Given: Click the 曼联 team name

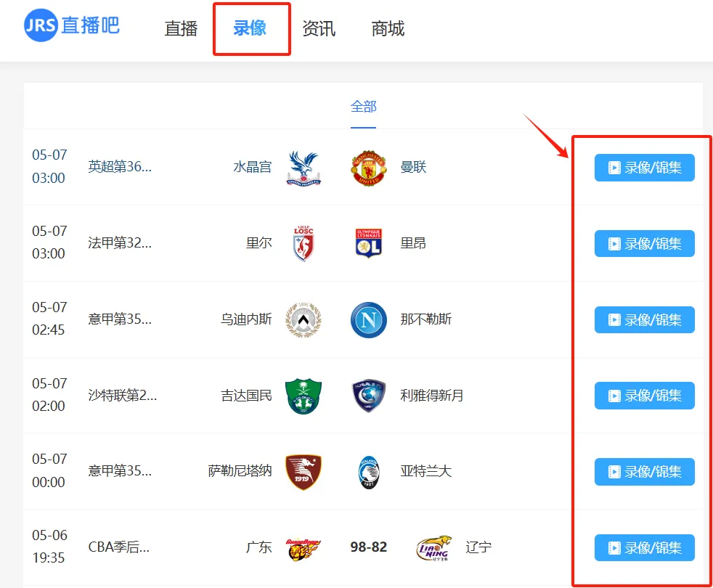Looking at the screenshot, I should pos(413,167).
